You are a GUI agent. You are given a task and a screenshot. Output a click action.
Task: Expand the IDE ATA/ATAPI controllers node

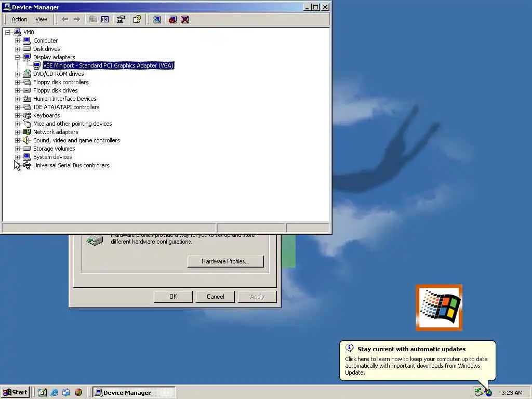click(x=17, y=107)
